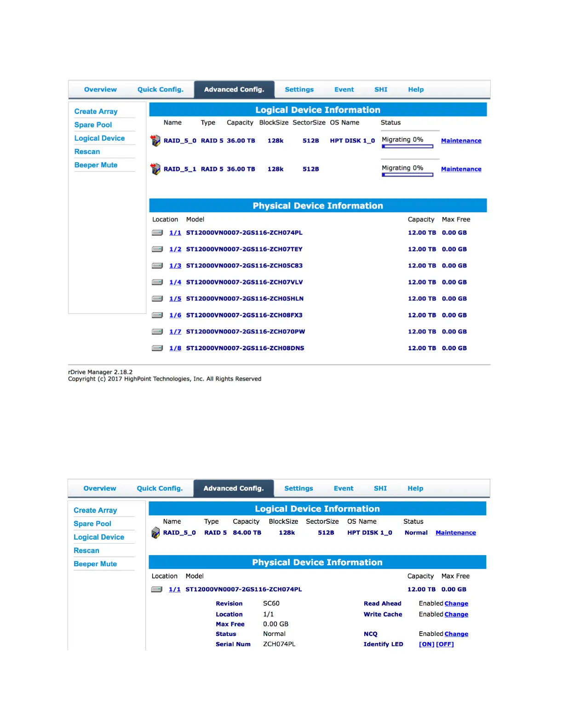Open Maintenance for the Normal 84.00 TB array

[x=456, y=533]
